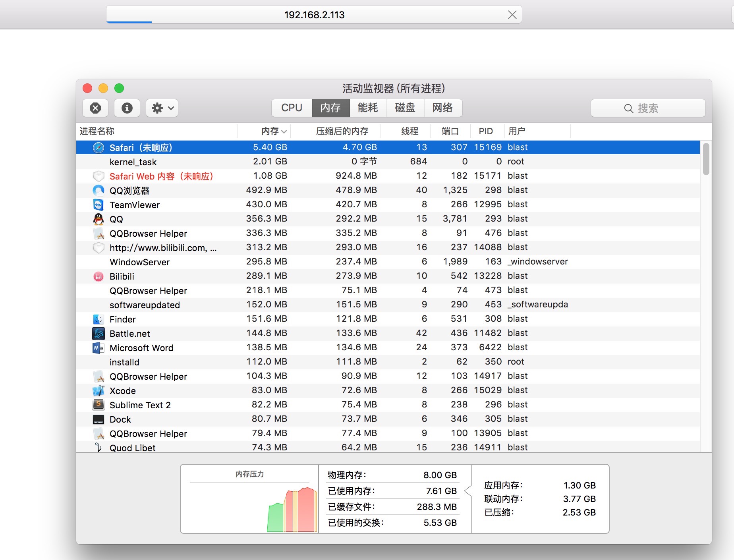Select QQBrowser Helper 218.1 MB row
The width and height of the screenshot is (734, 560).
coord(388,290)
